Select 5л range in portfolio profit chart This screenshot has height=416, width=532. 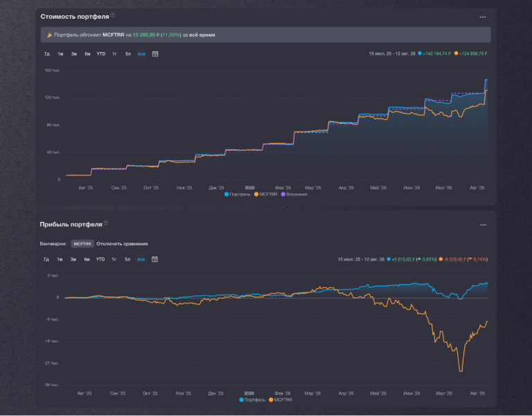pyautogui.click(x=127, y=259)
